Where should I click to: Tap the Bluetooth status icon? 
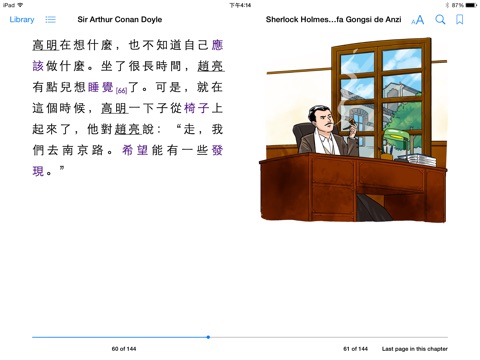447,5
